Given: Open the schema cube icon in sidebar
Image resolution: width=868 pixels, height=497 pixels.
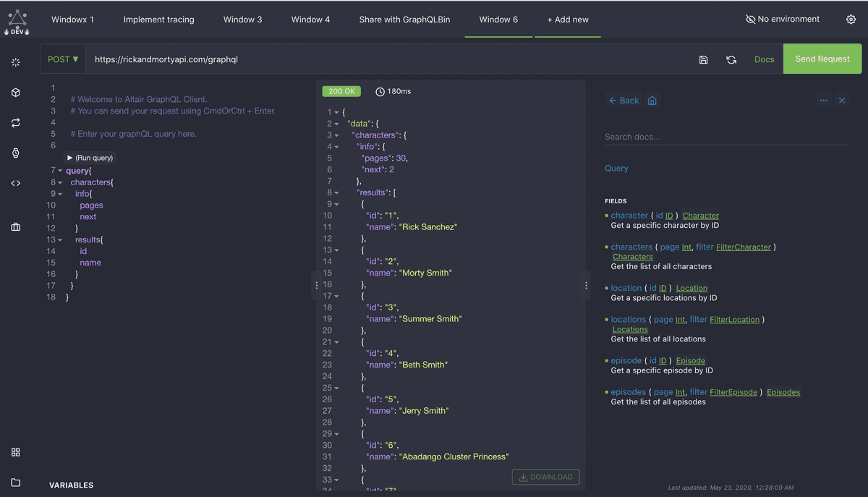Looking at the screenshot, I should (16, 92).
